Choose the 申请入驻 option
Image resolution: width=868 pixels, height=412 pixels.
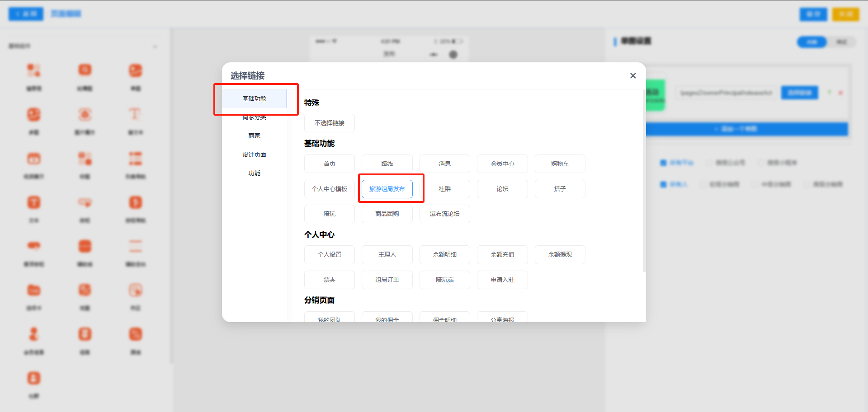(502, 280)
